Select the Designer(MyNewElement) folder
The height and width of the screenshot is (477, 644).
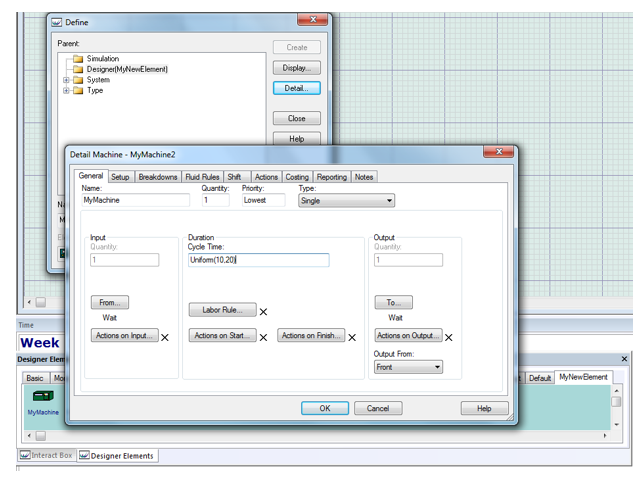click(126, 69)
